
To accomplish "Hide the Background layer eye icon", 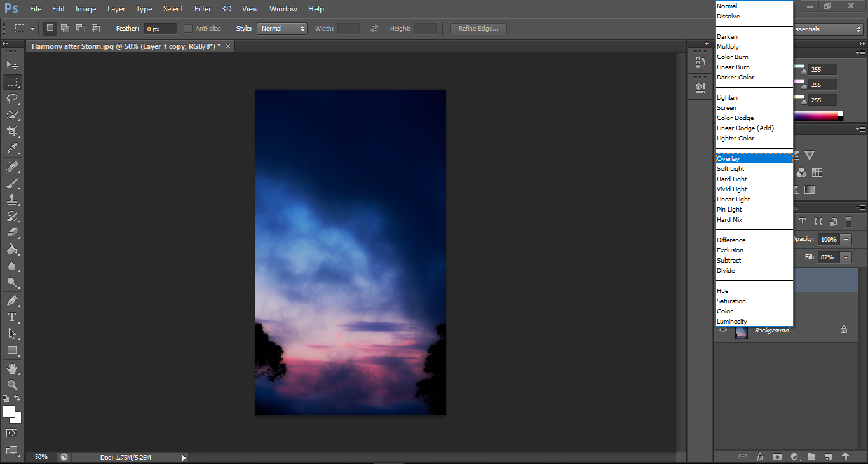I will click(722, 330).
